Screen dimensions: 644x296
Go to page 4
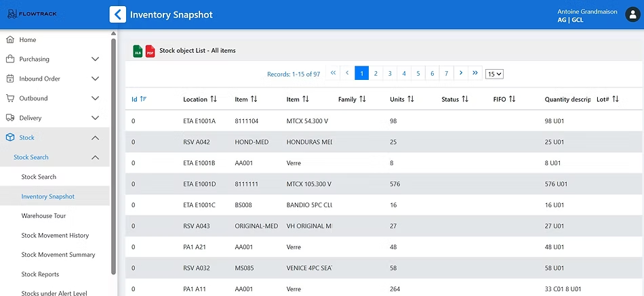click(x=404, y=73)
